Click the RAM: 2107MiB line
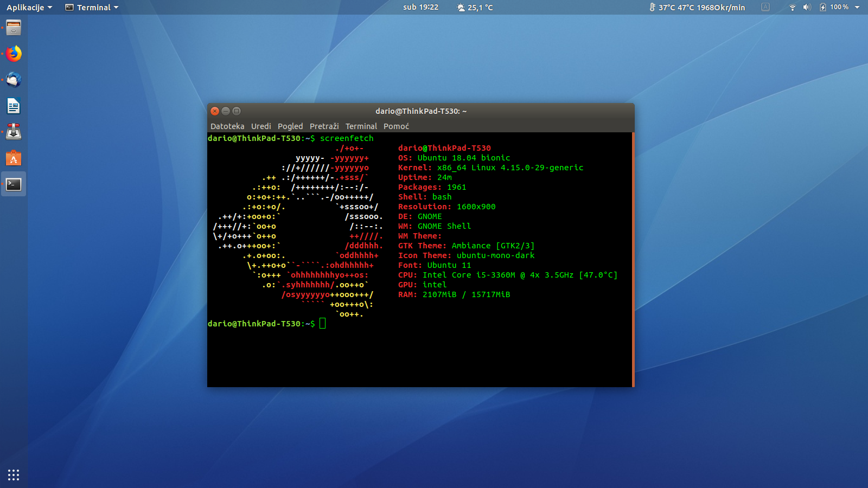Image resolution: width=868 pixels, height=488 pixels. click(x=454, y=294)
